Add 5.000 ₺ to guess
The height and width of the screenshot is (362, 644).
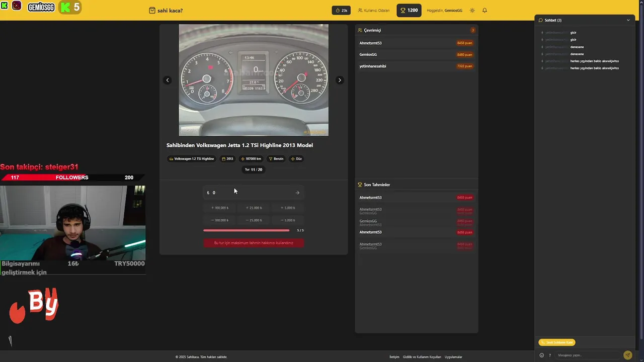coord(288,208)
